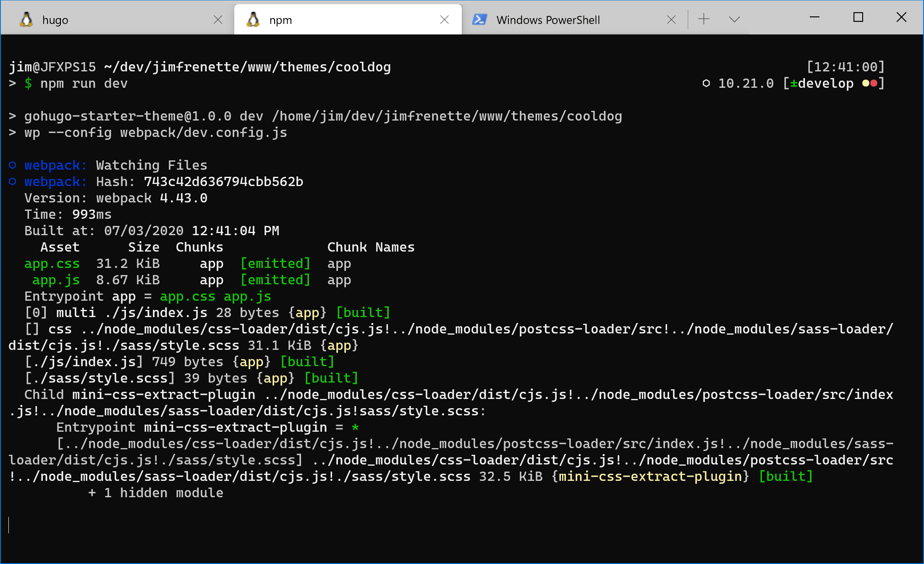The image size is (924, 564).
Task: Click the '31.2 KiB' size value
Action: click(128, 264)
